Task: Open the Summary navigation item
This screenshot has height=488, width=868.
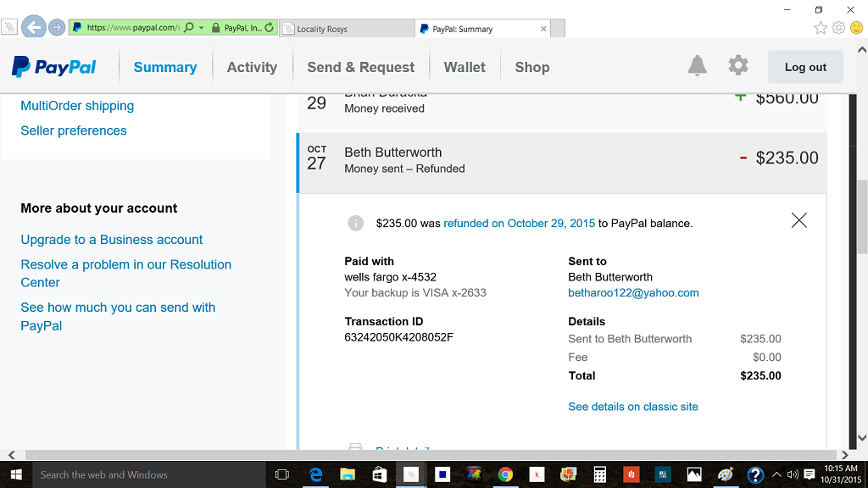Action: tap(165, 67)
